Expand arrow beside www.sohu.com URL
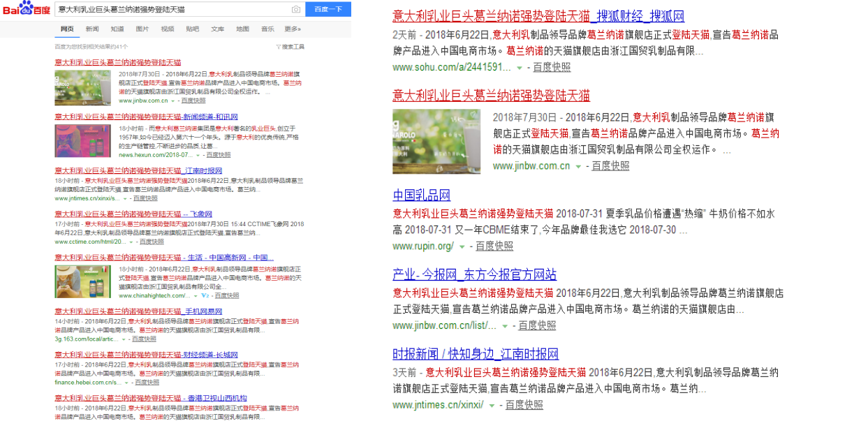This screenshot has width=868, height=421. [x=519, y=68]
